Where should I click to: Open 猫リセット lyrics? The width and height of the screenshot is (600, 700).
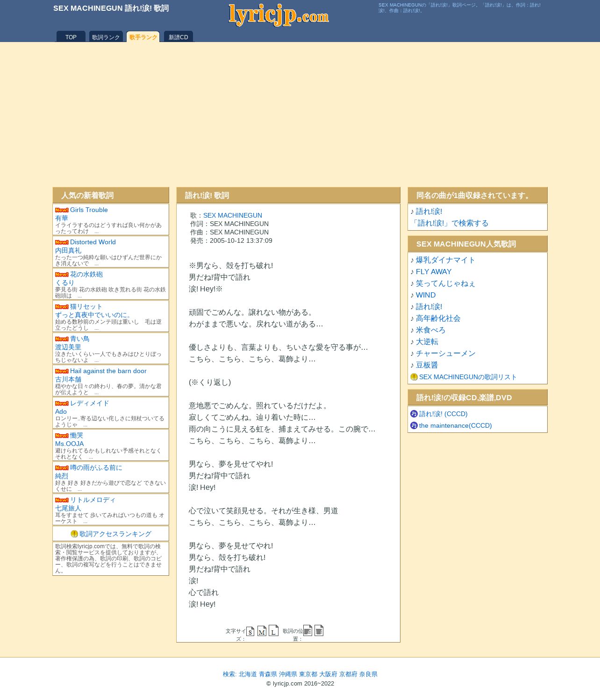[x=86, y=306]
